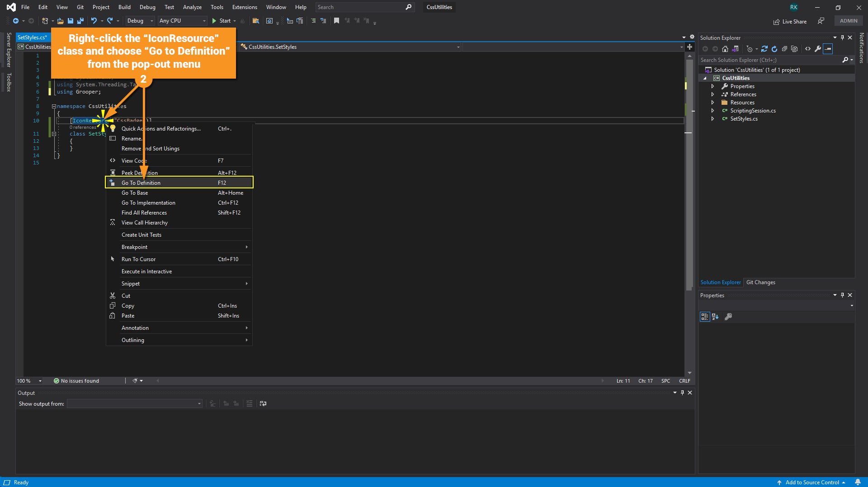868x487 pixels.
Task: Click the Home icon in Solution Explorer
Action: [725, 49]
